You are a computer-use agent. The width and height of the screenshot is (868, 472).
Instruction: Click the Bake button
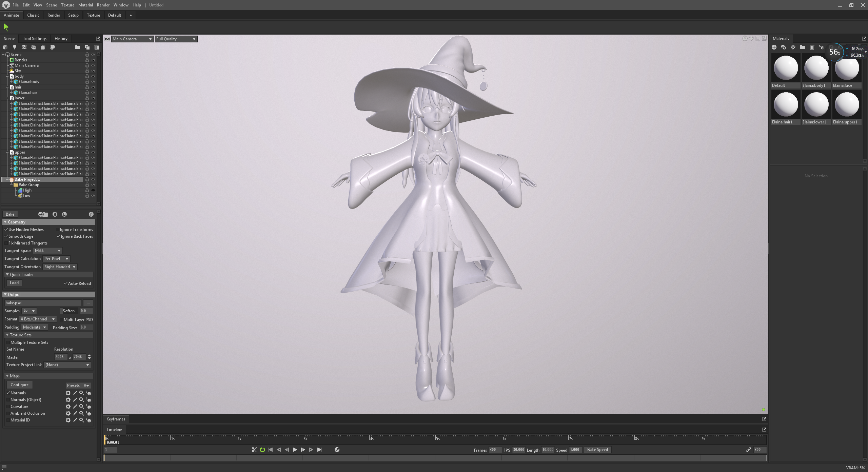[x=10, y=214]
